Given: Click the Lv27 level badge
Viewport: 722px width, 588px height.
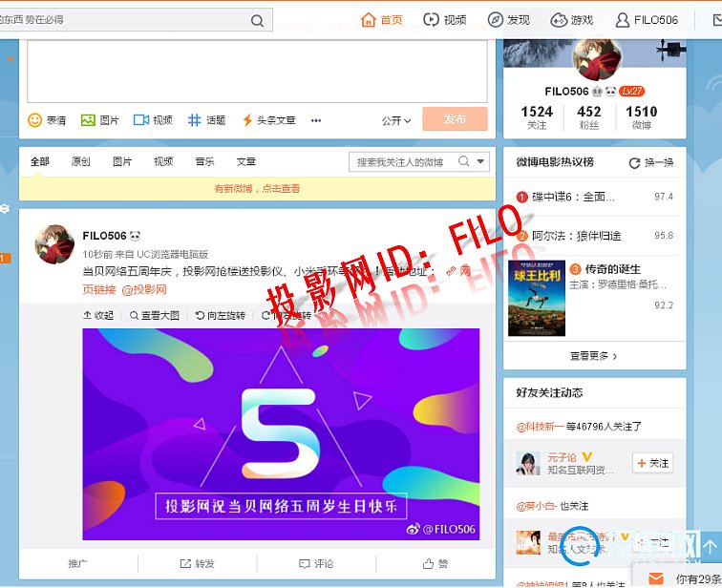Looking at the screenshot, I should tap(632, 91).
